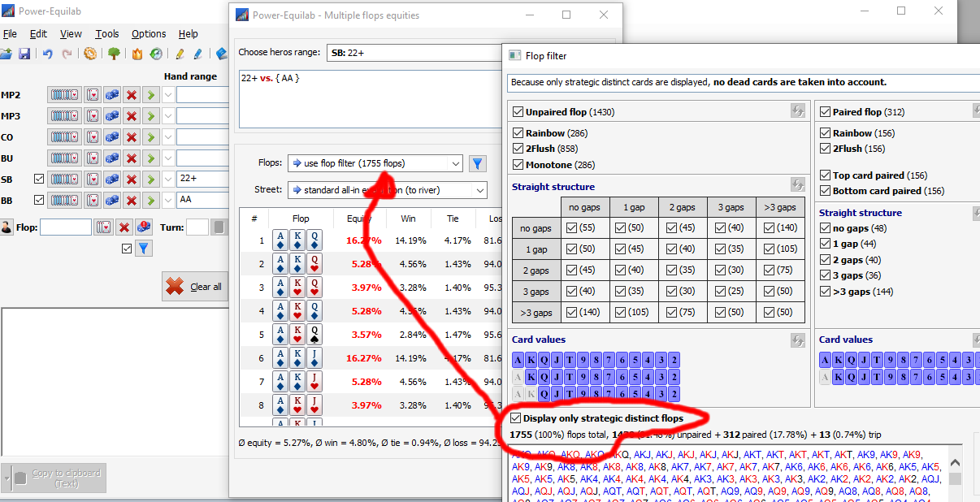Click the yellow pencil toolbar icon
The width and height of the screenshot is (980, 502).
click(180, 54)
